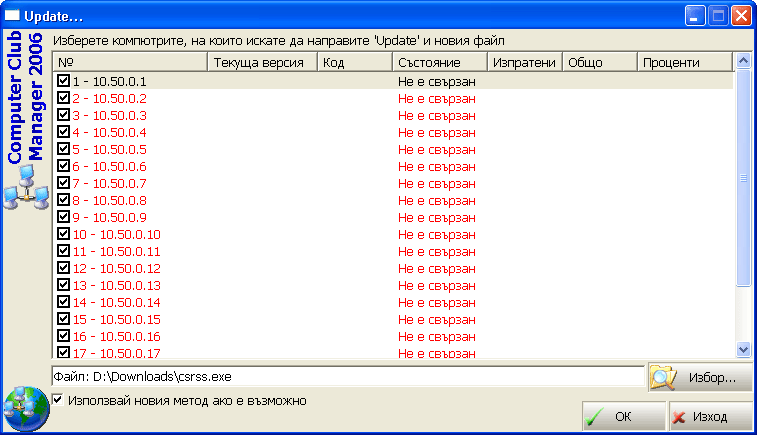Click 'Текуща версия' column header

click(x=263, y=62)
